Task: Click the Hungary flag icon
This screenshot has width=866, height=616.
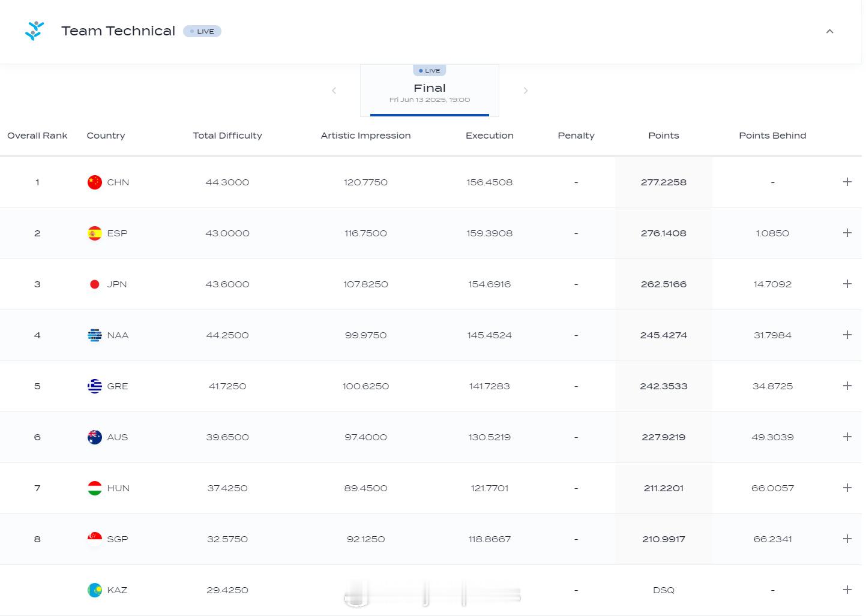Action: [x=95, y=488]
